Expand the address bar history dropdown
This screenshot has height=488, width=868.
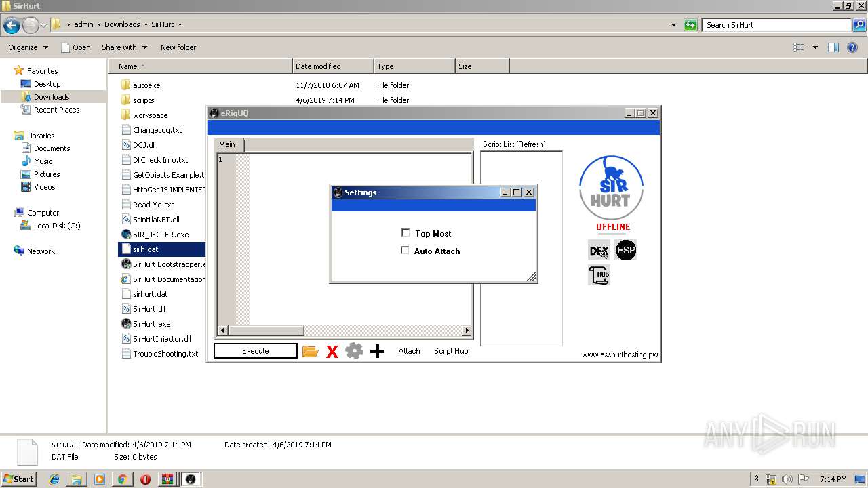pos(673,25)
